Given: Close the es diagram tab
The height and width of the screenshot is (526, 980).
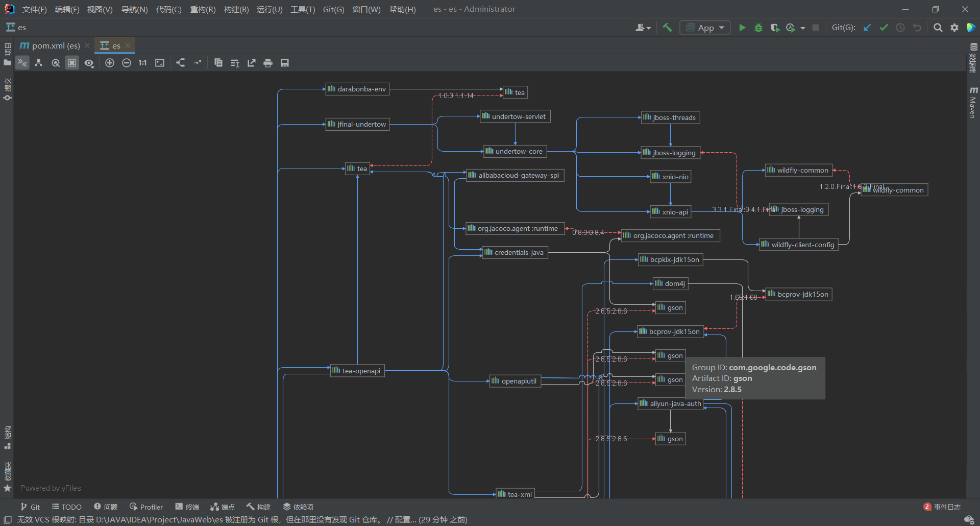Looking at the screenshot, I should 128,45.
